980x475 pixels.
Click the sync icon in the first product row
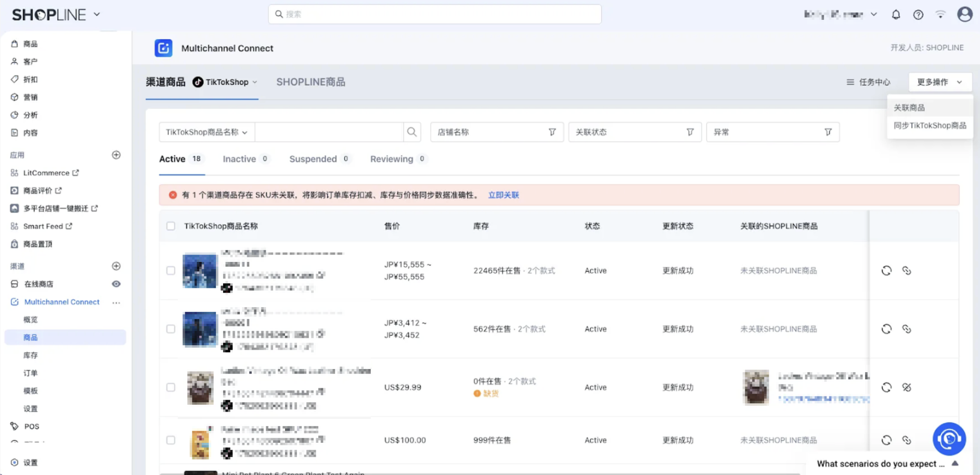click(x=886, y=271)
